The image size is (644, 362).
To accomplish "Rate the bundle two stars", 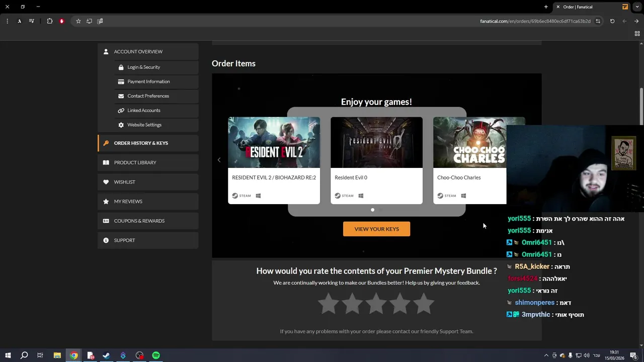I will pos(352,304).
